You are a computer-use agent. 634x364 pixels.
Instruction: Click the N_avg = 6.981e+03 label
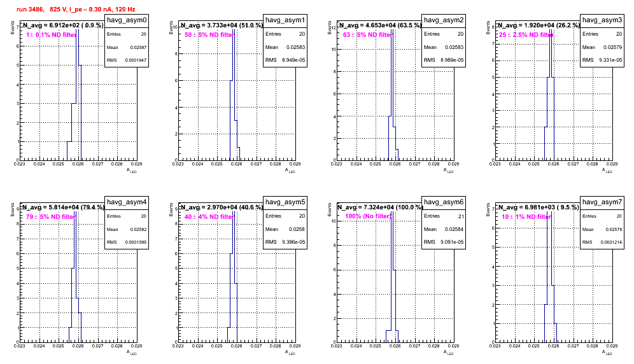point(538,207)
